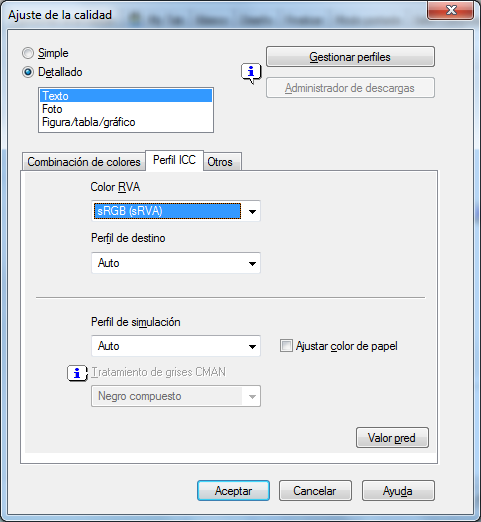Expand the Negro compuesto dropdown arrow
This screenshot has height=522, width=481.
(x=252, y=396)
